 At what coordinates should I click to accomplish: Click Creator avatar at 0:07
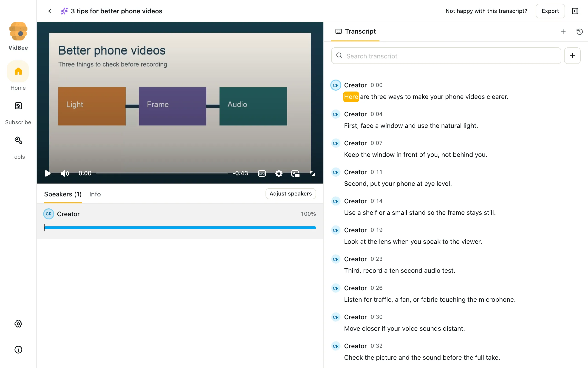(x=336, y=143)
